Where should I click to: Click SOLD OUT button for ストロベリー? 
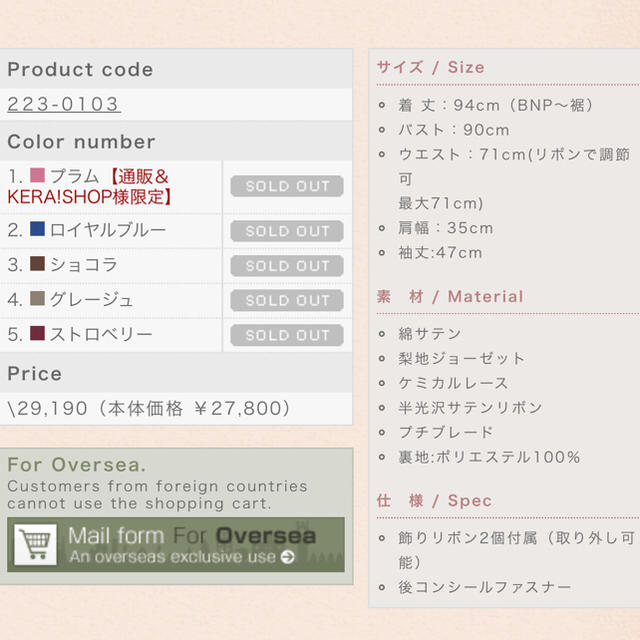pos(287,335)
